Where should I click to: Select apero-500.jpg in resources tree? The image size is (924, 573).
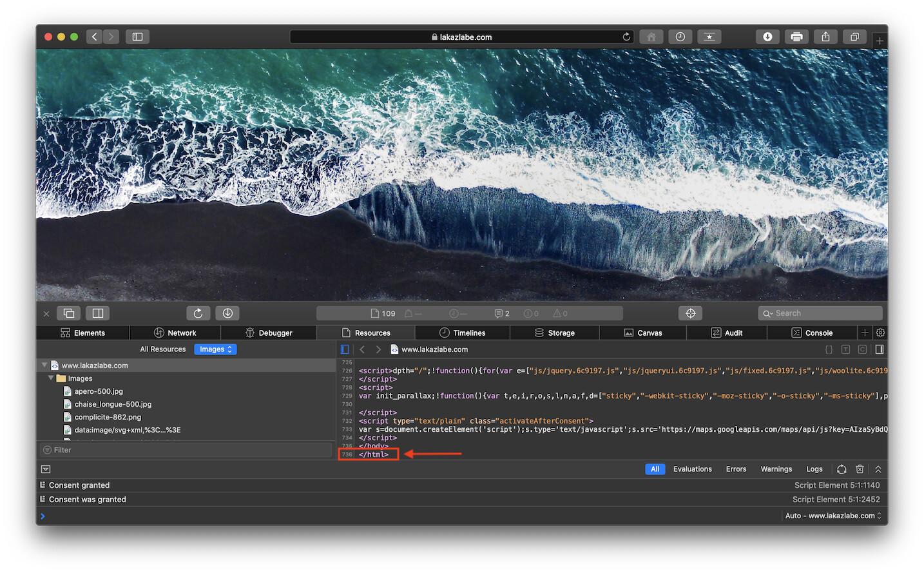click(99, 391)
